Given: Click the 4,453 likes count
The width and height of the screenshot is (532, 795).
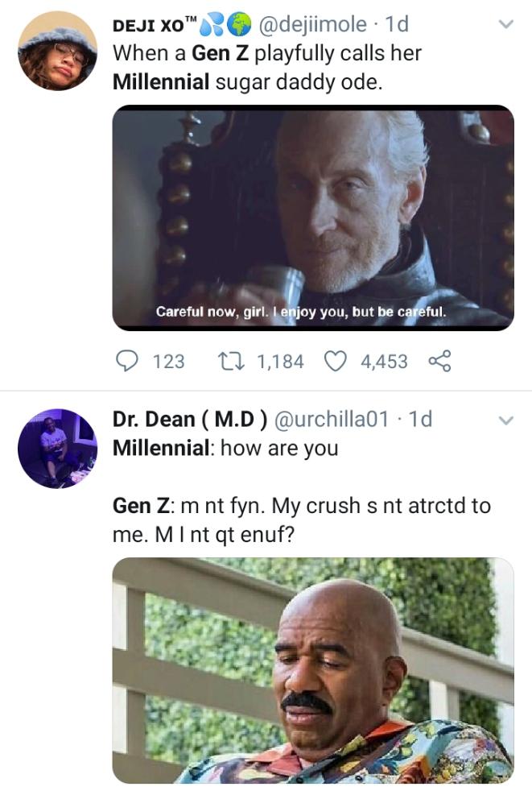Looking at the screenshot, I should [x=384, y=362].
